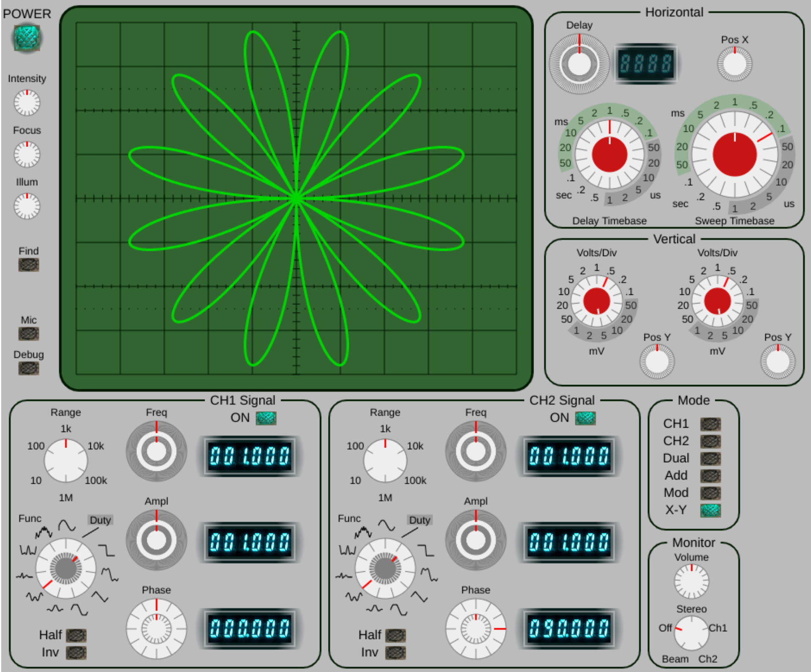Enable CH1 Half wave toggle
The height and width of the screenshot is (672, 811).
pos(76,635)
